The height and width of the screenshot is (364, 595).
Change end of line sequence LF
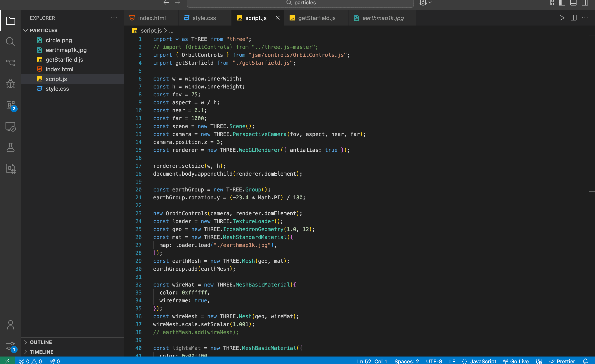(x=452, y=361)
